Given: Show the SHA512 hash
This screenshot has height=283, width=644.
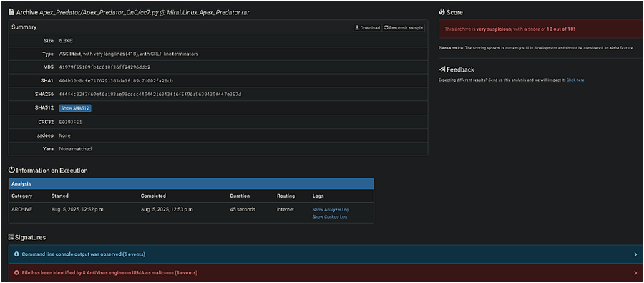Looking at the screenshot, I should (75, 108).
